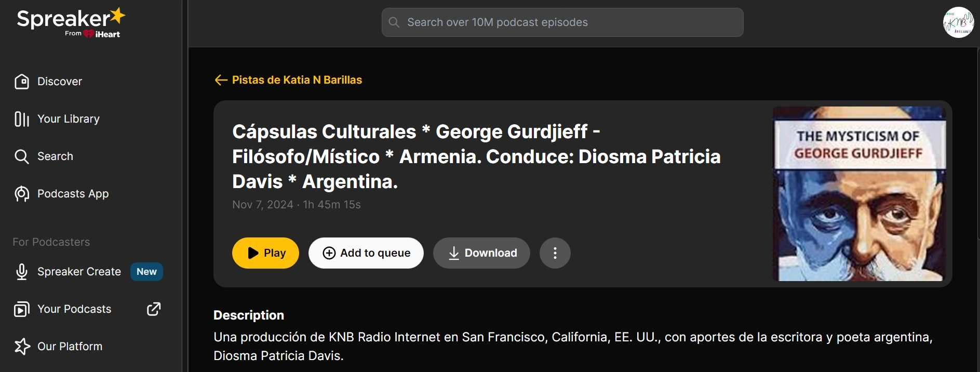Open Your Podcasts
Screen dimensions: 980x372
coord(74,309)
